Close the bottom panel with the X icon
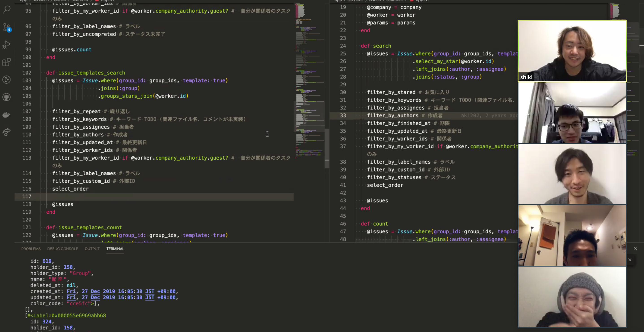Viewport: 644px width, 332px height. tap(635, 248)
